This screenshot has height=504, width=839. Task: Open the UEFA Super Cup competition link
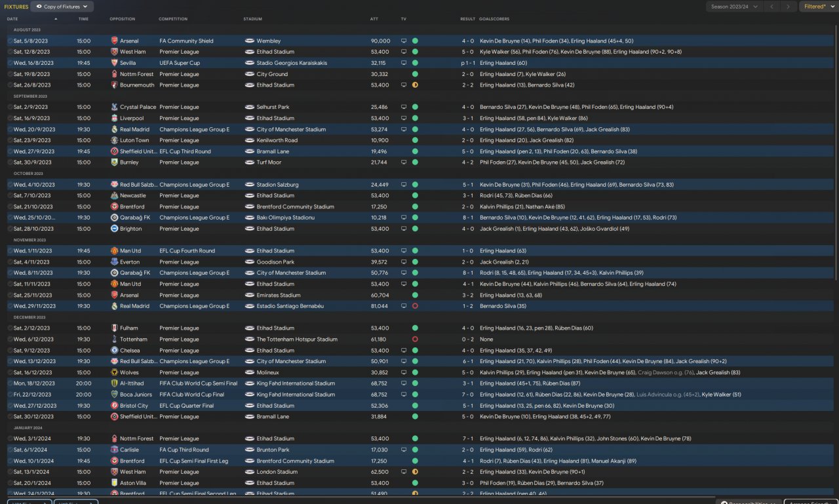click(179, 63)
